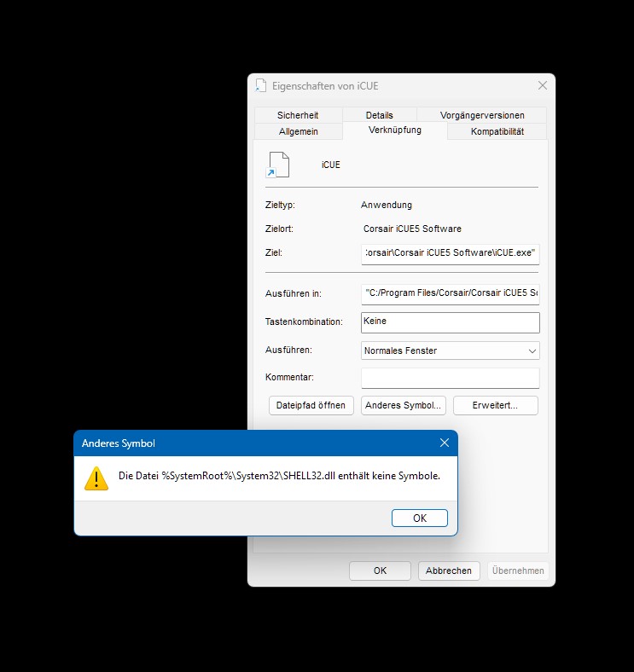634x672 pixels.
Task: Click the Ausführen in input field
Action: [450, 294]
